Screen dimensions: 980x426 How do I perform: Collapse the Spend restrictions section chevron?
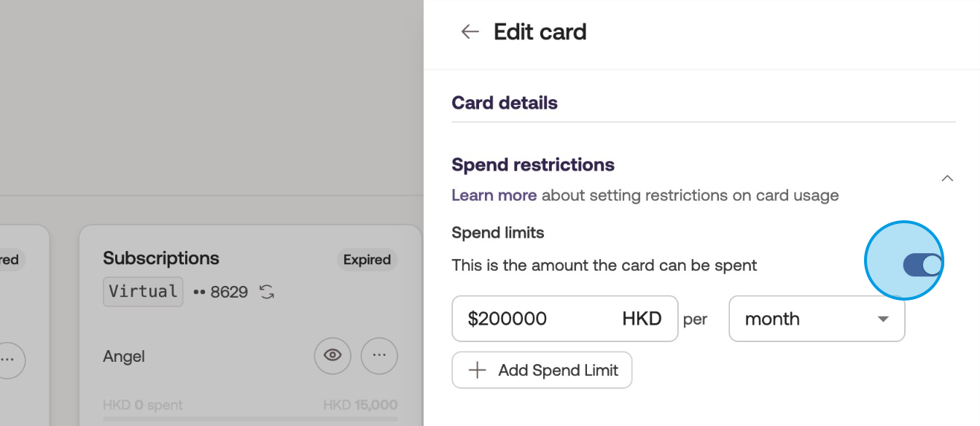click(947, 178)
